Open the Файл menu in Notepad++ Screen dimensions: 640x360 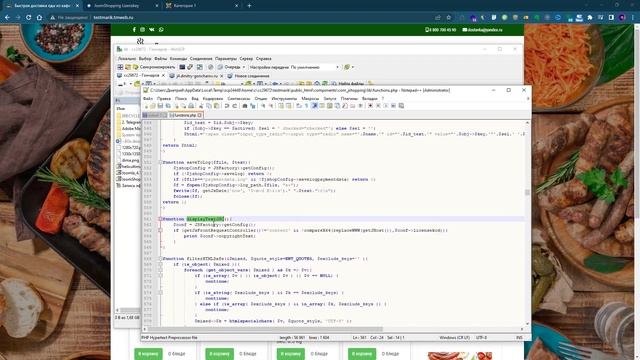[x=148, y=98]
